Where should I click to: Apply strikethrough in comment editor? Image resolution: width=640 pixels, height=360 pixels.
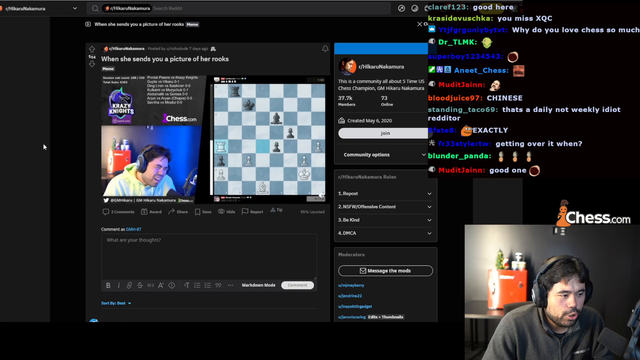[140, 285]
